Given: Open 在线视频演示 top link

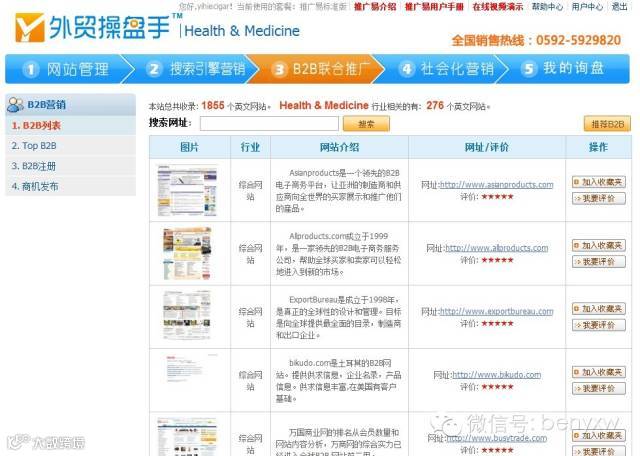Looking at the screenshot, I should click(498, 7).
